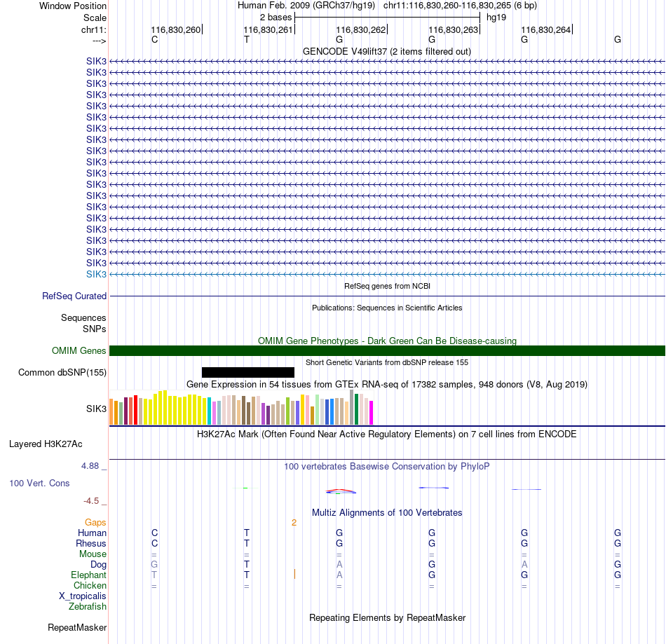Click the T base in Dog row
Image resolution: width=666 pixels, height=644 pixels.
247,564
